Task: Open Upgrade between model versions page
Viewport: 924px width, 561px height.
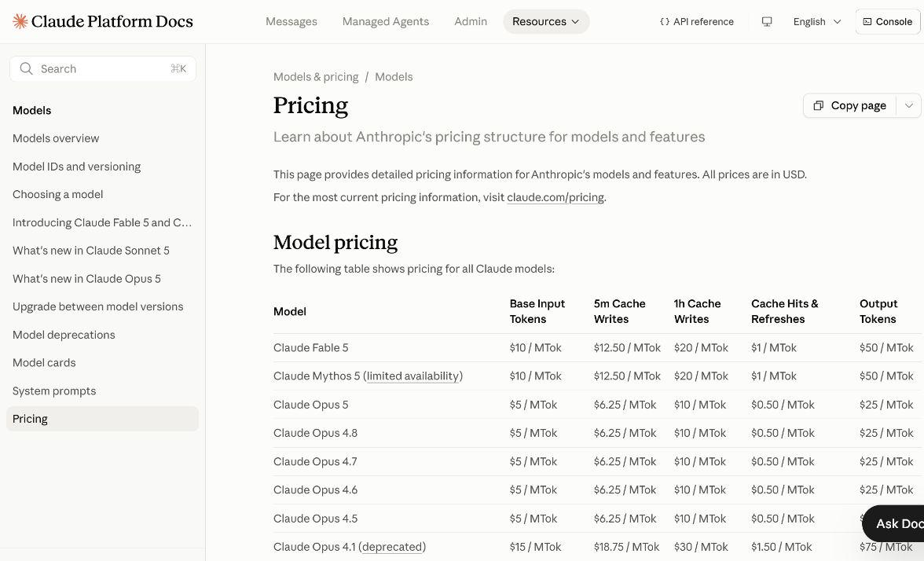Action: pyautogui.click(x=97, y=307)
